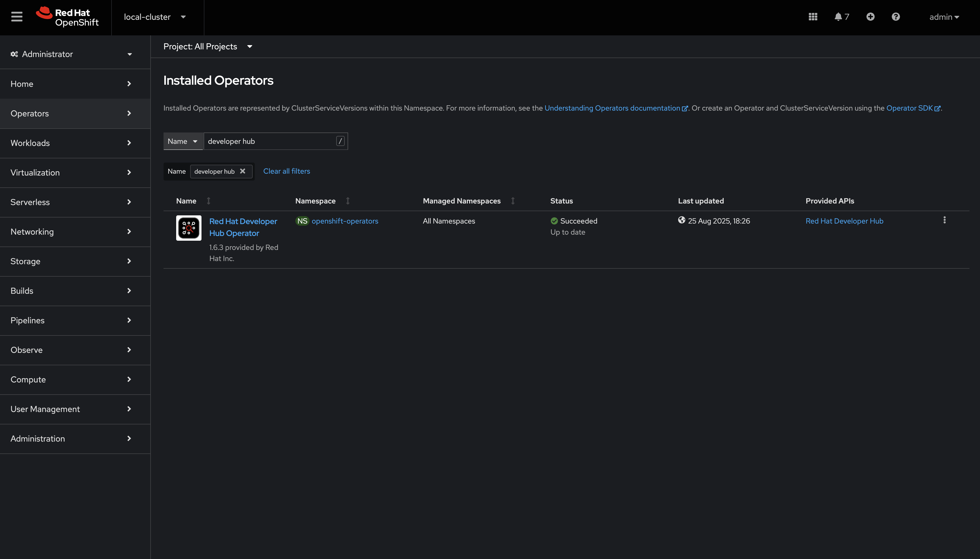Image resolution: width=980 pixels, height=559 pixels.
Task: Click the 25 Aug 2025, 18:26 timestamp
Action: click(719, 221)
